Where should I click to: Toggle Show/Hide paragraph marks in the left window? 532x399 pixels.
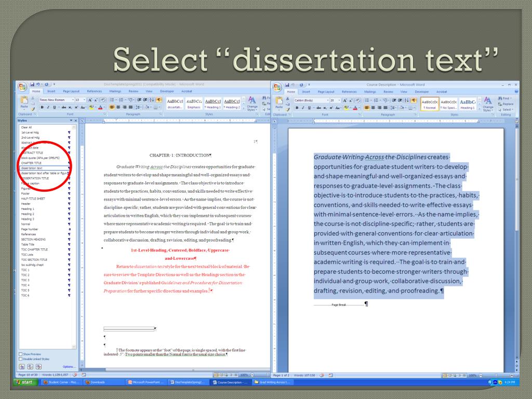158,100
